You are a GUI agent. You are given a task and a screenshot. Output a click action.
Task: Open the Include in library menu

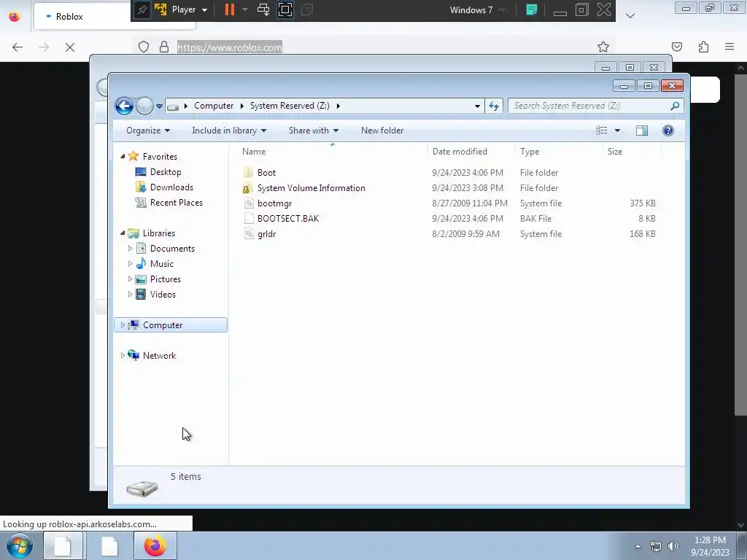pyautogui.click(x=229, y=131)
